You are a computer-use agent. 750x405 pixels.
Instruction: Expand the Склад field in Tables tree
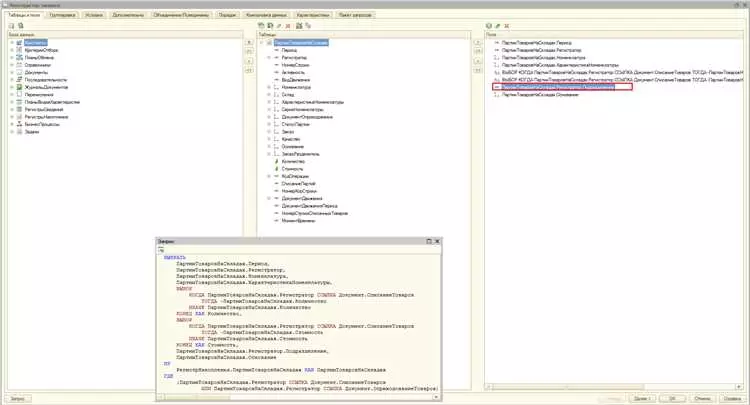tap(269, 95)
